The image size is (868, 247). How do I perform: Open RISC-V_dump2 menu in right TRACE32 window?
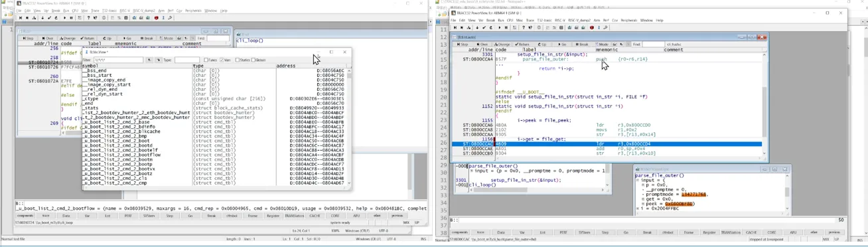(579, 21)
